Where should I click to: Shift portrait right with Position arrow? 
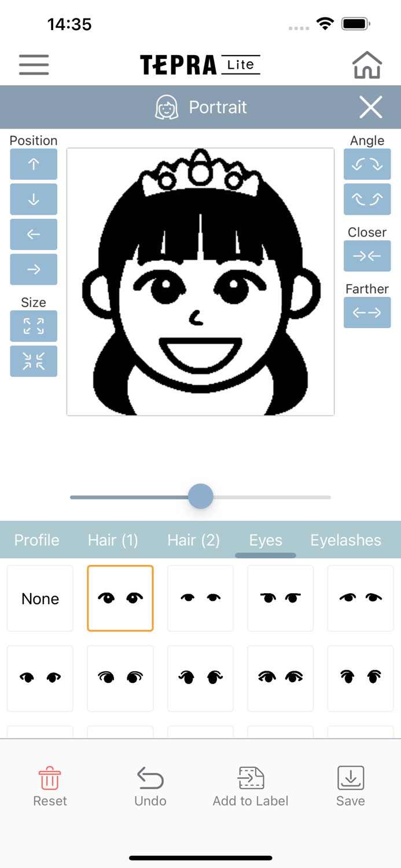pyautogui.click(x=34, y=270)
